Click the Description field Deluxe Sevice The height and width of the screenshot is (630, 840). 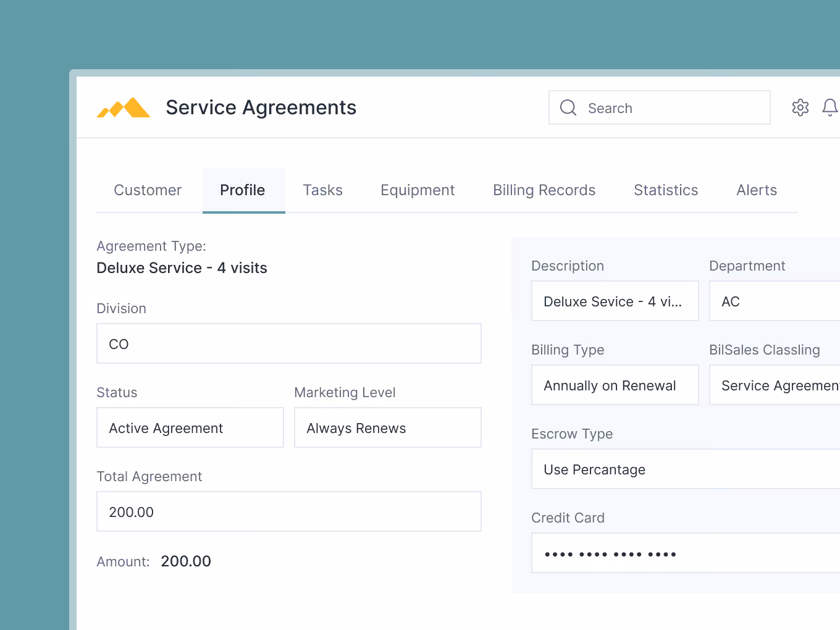tap(615, 301)
